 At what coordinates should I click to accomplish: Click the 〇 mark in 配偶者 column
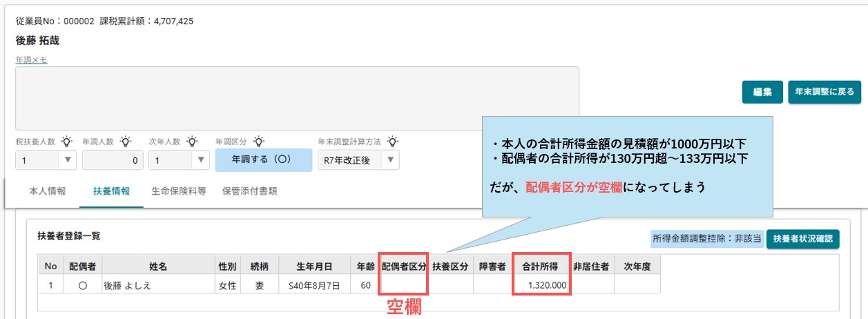point(82,285)
